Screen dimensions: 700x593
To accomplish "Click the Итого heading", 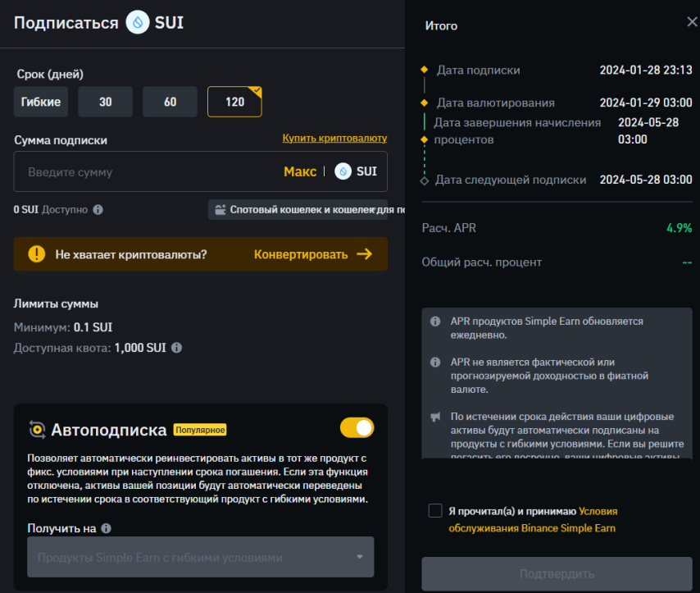I will click(x=441, y=26).
